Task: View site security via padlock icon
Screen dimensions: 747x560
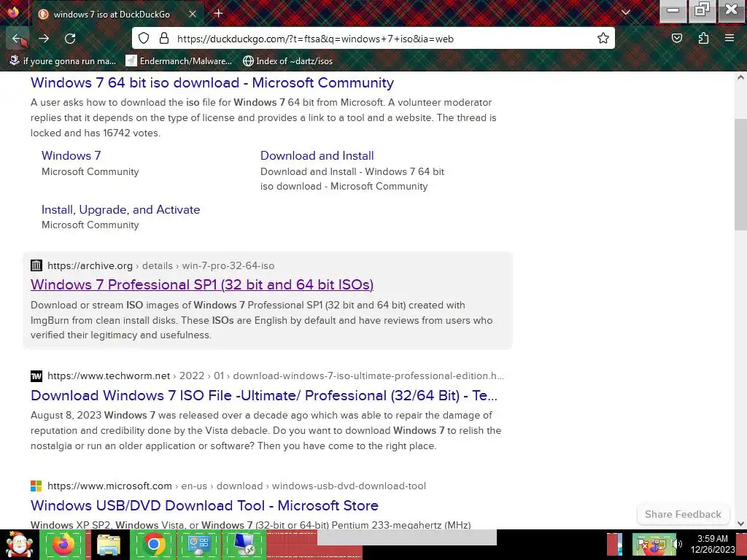Action: 164,38
